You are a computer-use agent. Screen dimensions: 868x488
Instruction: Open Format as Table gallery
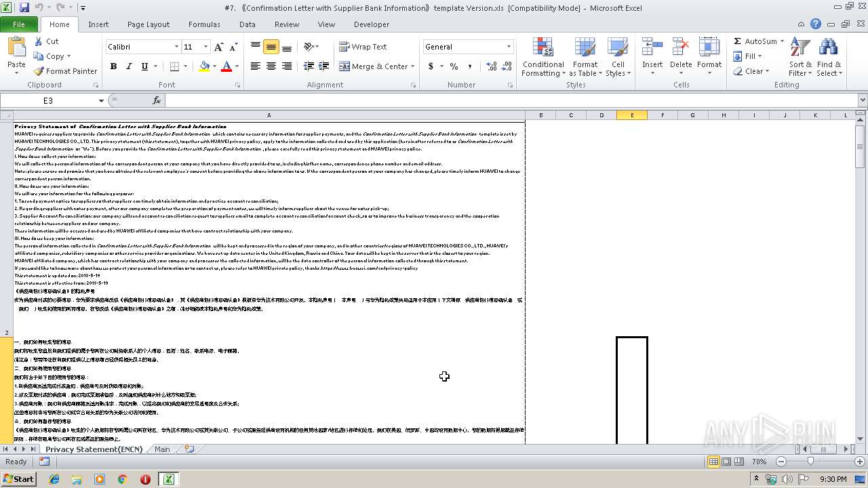coord(585,57)
